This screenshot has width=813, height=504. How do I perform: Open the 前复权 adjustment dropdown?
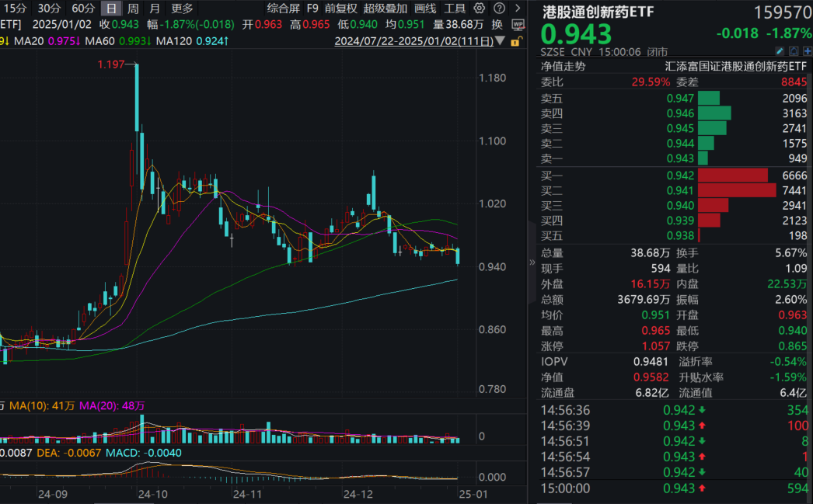coord(341,9)
